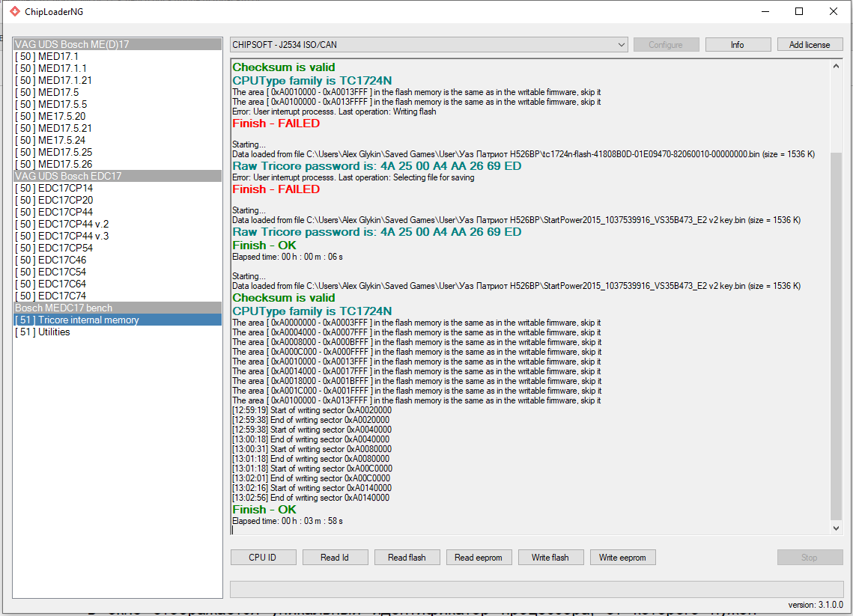Click the Info button
This screenshot has height=616, width=853.
[738, 45]
